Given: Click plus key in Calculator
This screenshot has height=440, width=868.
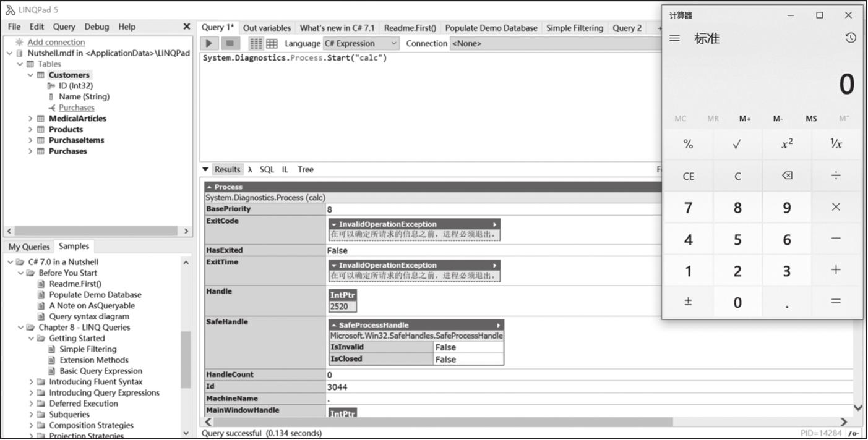Looking at the screenshot, I should tap(836, 270).
